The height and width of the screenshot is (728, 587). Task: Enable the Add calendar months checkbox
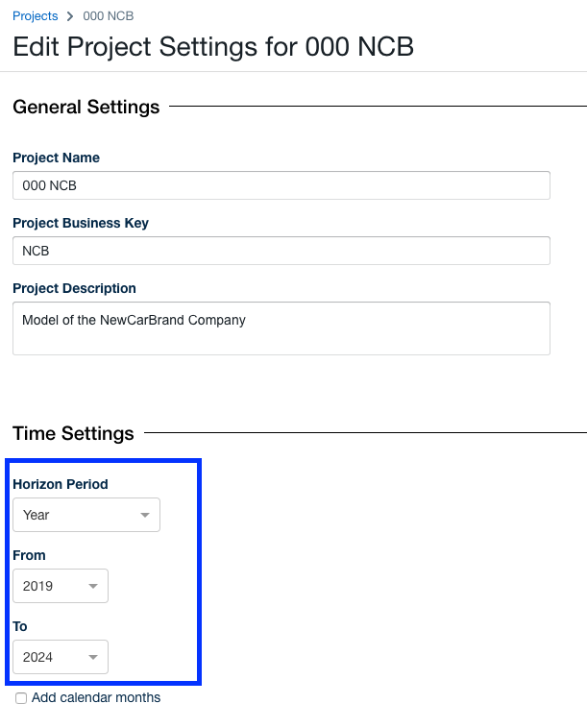(21, 698)
